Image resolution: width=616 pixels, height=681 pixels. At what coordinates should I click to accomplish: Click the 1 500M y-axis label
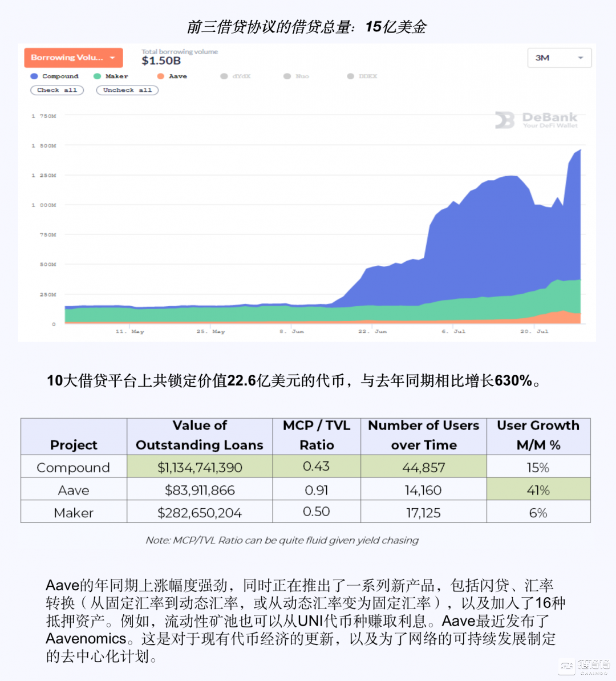[44, 145]
